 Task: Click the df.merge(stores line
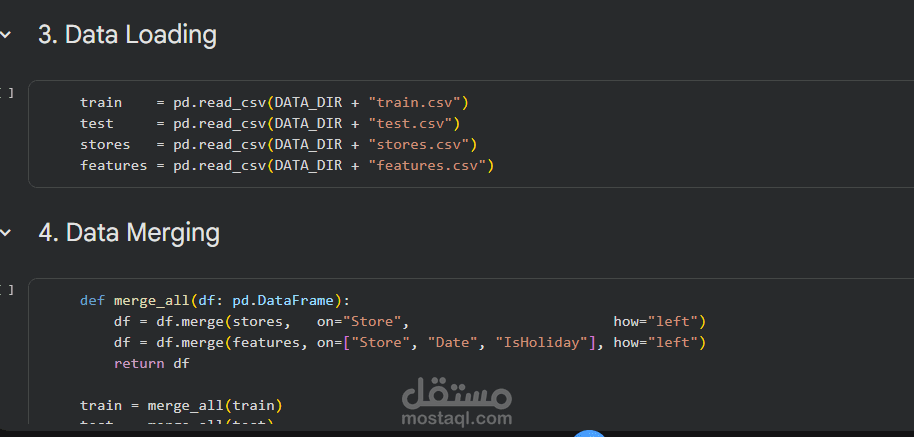(410, 322)
